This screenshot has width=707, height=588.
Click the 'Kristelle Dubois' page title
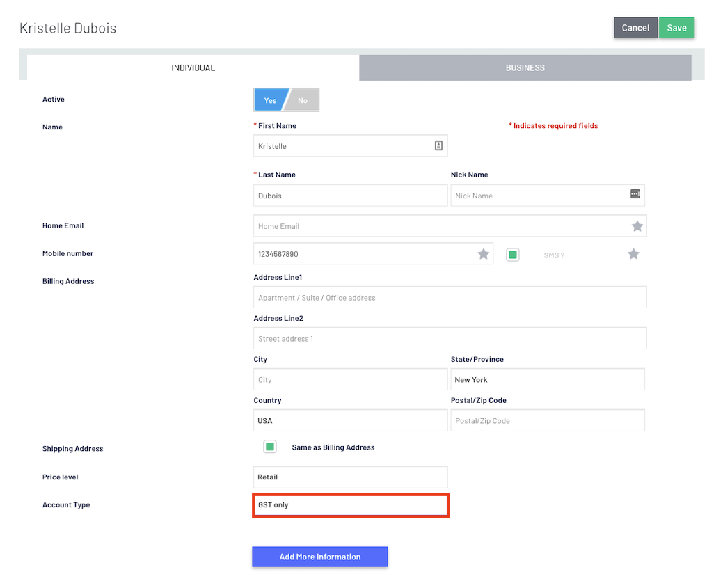pos(67,28)
